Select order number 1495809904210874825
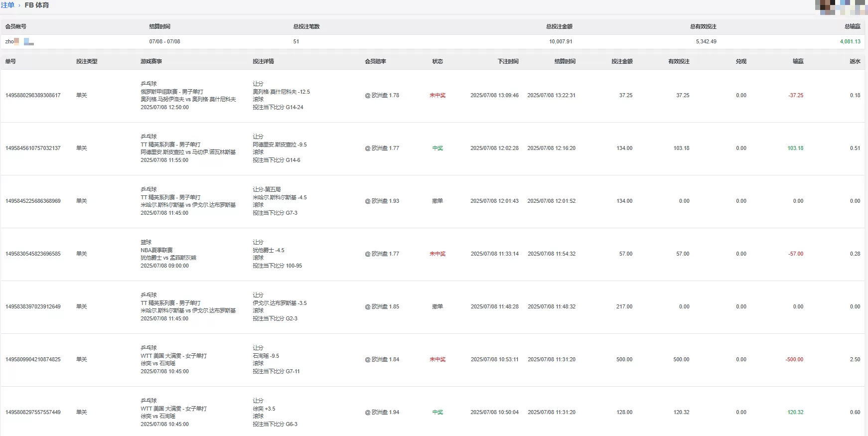This screenshot has width=868, height=436. click(33, 359)
